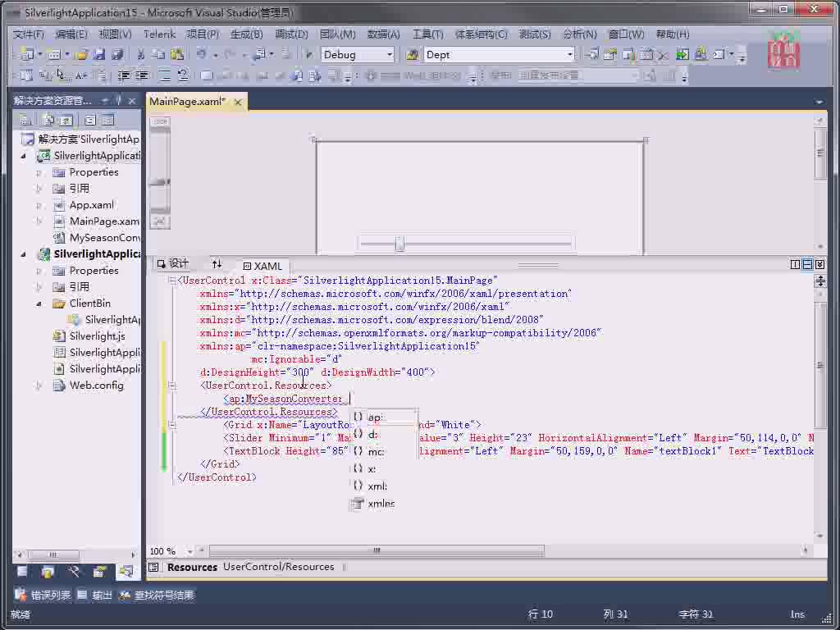Click the vertical split pane icon
Viewport: 840px width, 630px height.
795,264
